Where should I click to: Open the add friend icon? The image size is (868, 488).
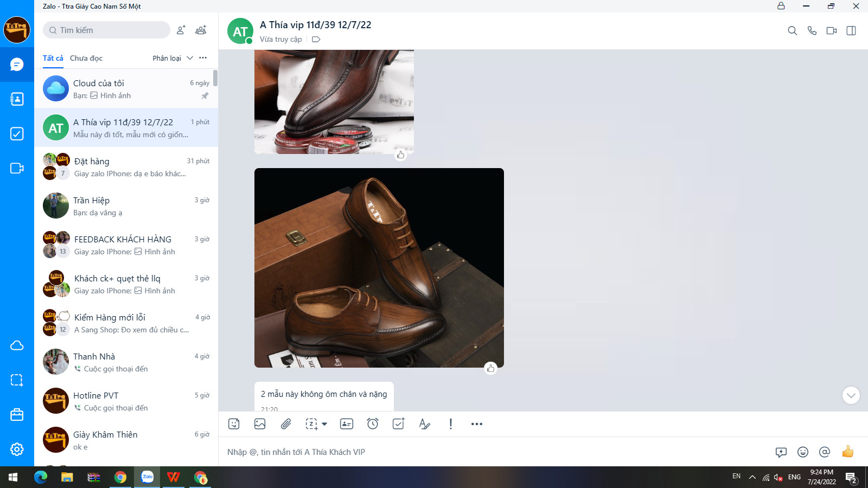pos(181,30)
